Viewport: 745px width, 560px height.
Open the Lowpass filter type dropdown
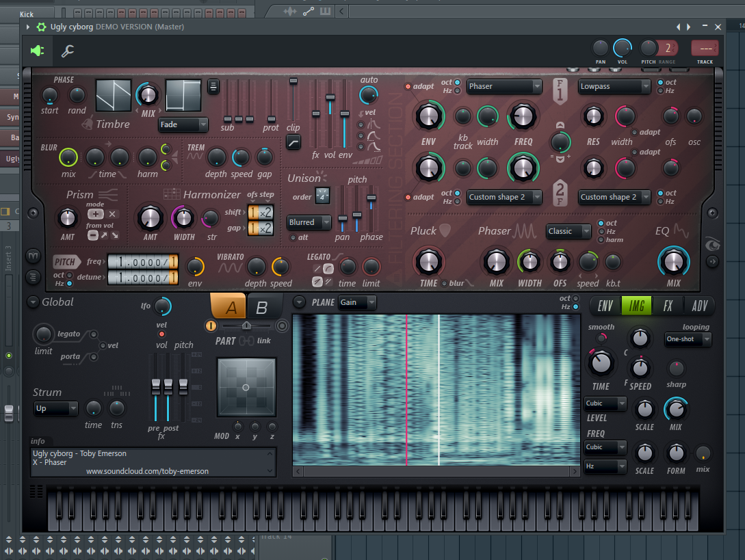tap(614, 86)
